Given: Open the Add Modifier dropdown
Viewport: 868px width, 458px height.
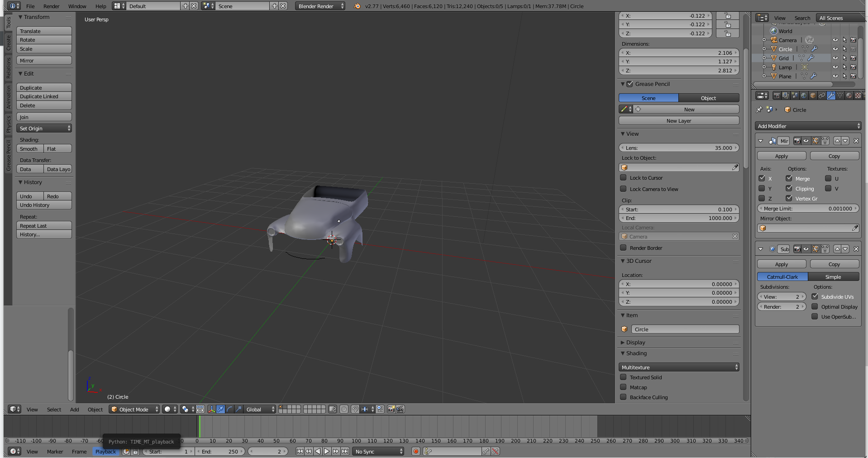Looking at the screenshot, I should 808,126.
